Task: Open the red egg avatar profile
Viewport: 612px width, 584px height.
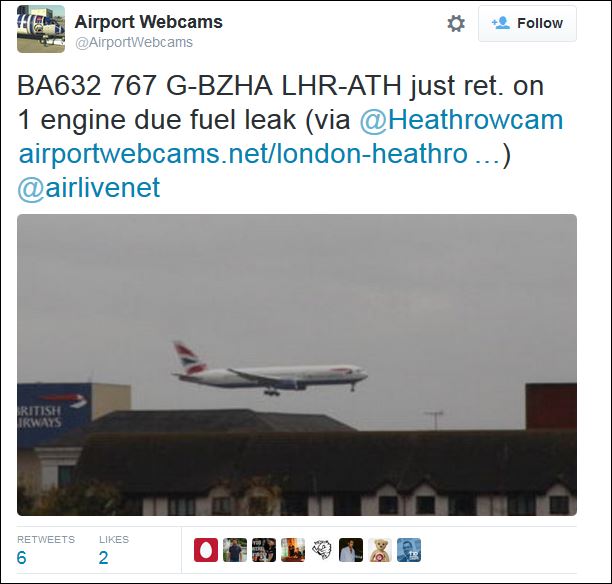Action: pos(206,550)
